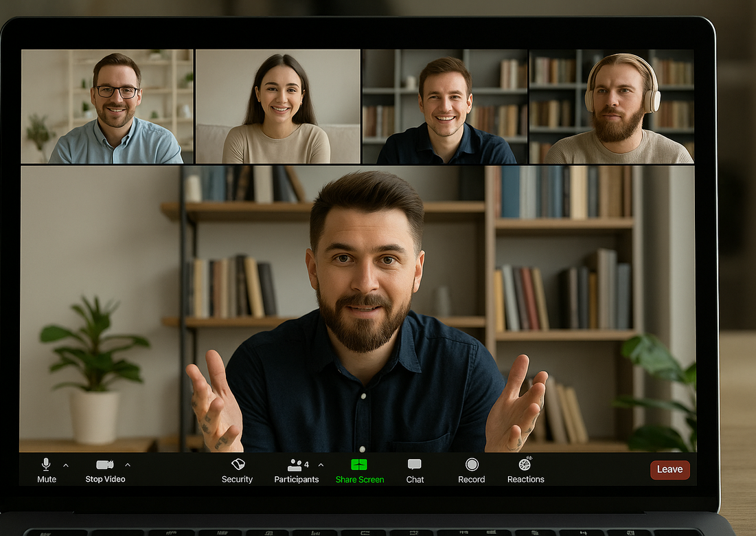Select the man with glasses video thumbnail
This screenshot has width=756, height=536.
(x=107, y=106)
